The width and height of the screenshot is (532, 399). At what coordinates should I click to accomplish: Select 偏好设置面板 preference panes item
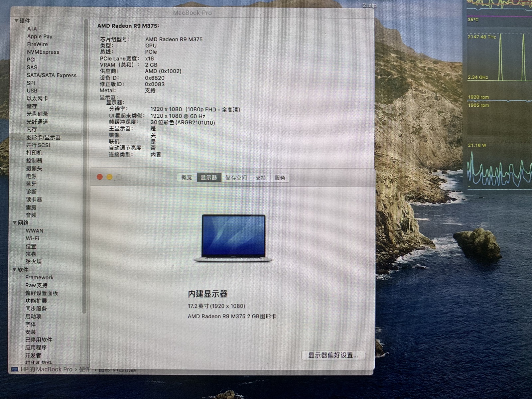[42, 293]
